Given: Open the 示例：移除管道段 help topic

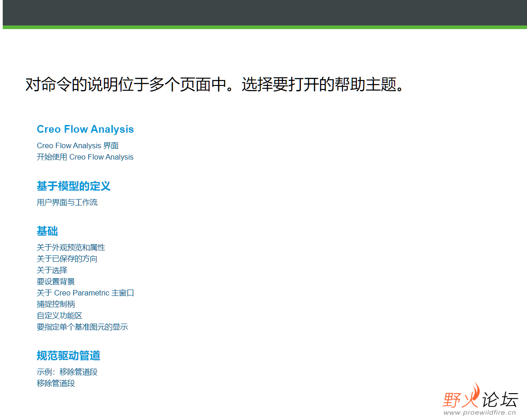Looking at the screenshot, I should pos(67,372).
